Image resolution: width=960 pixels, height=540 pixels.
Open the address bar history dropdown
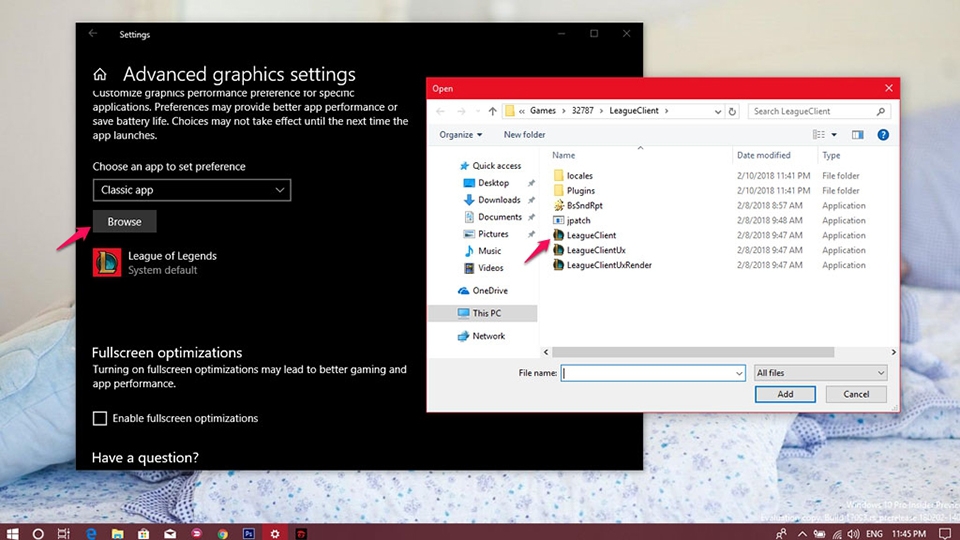pyautogui.click(x=718, y=111)
